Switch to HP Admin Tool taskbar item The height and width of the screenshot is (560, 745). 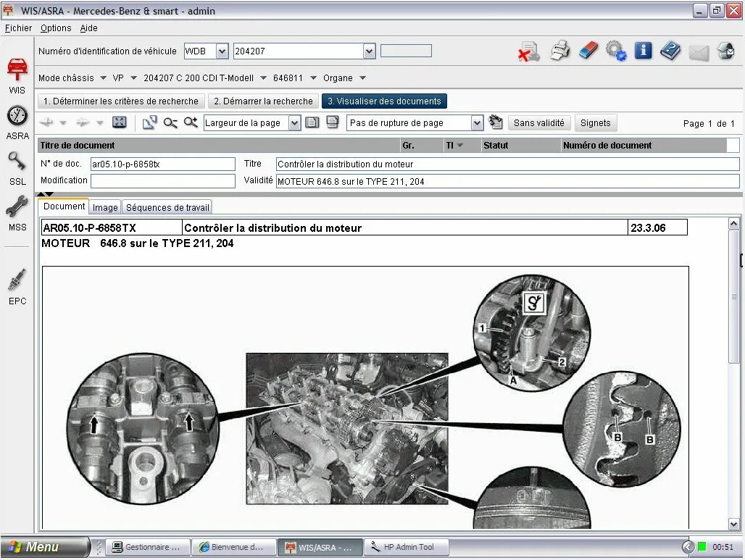(x=407, y=547)
